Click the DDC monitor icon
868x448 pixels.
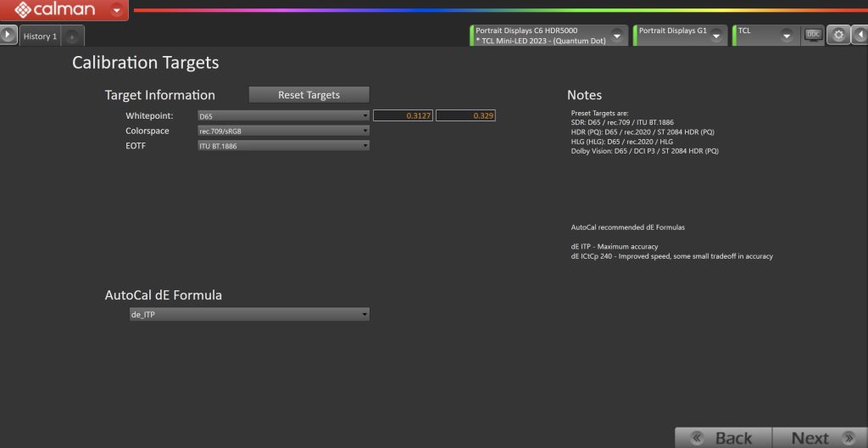pyautogui.click(x=813, y=35)
